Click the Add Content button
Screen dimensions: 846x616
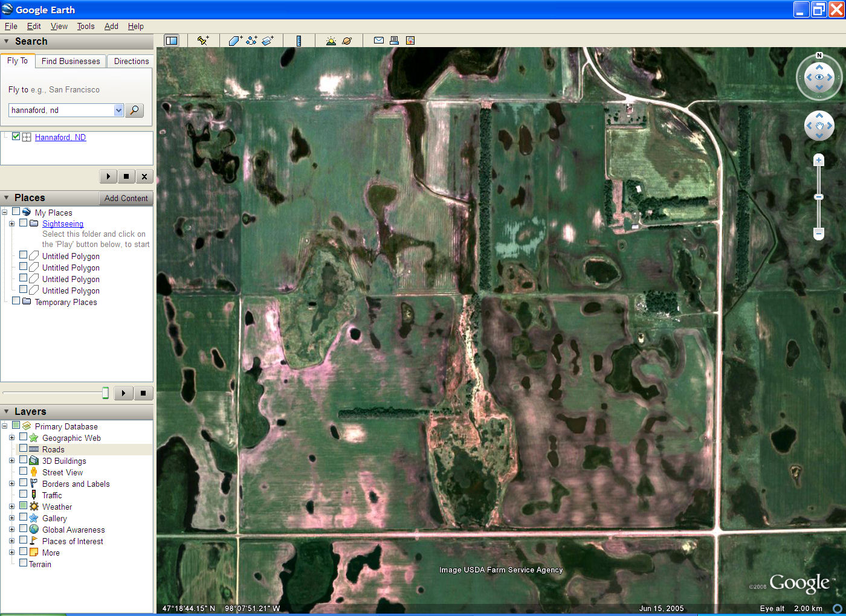tap(126, 198)
